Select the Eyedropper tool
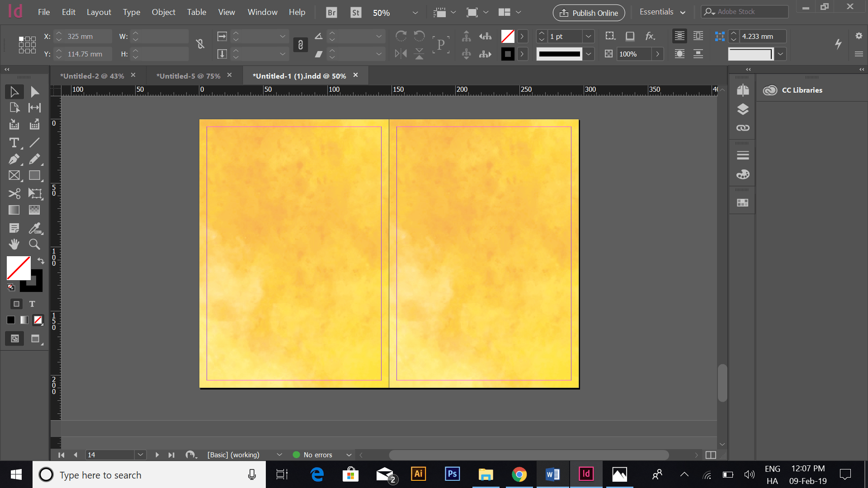 34,228
